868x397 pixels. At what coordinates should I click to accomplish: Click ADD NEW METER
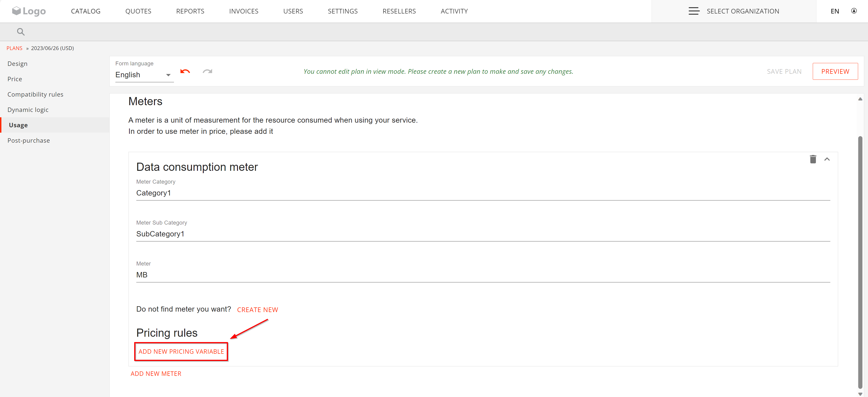pyautogui.click(x=156, y=374)
